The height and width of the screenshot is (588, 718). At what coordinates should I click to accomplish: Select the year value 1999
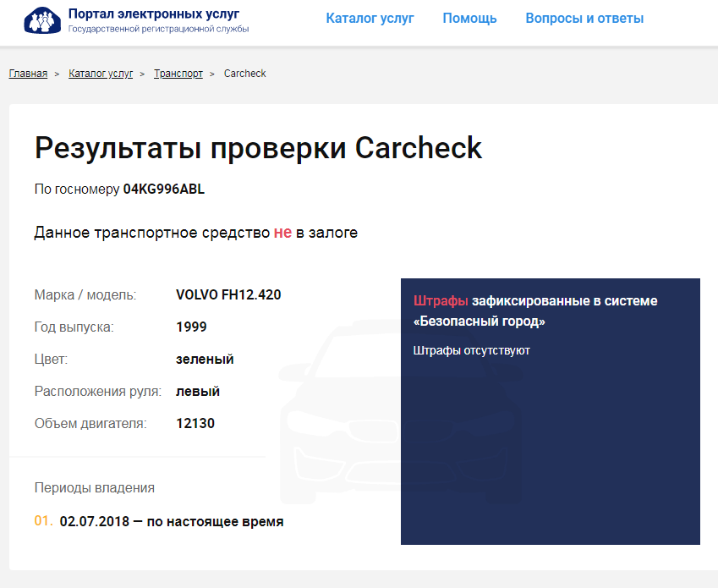[191, 327]
